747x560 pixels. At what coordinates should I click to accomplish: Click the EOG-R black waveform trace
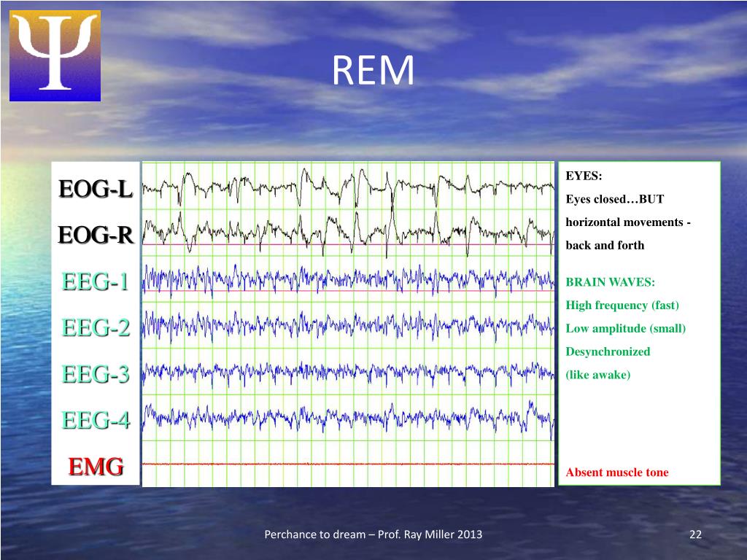click(348, 233)
